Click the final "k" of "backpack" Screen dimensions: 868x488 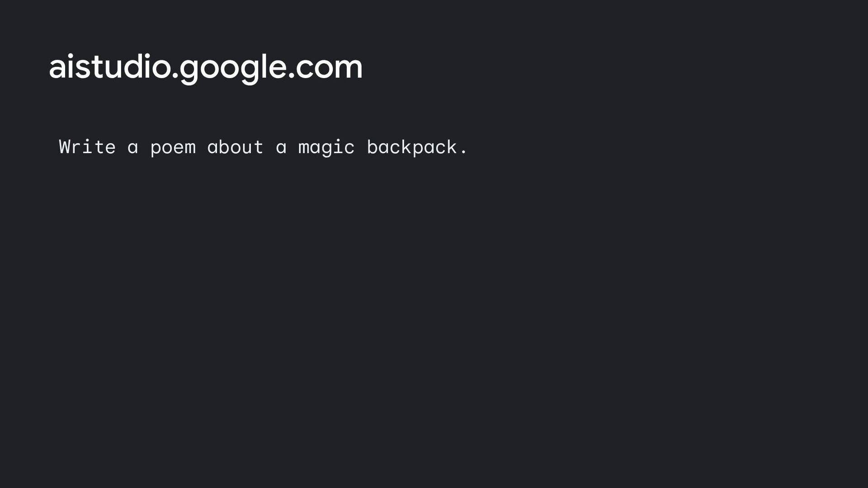(x=452, y=147)
